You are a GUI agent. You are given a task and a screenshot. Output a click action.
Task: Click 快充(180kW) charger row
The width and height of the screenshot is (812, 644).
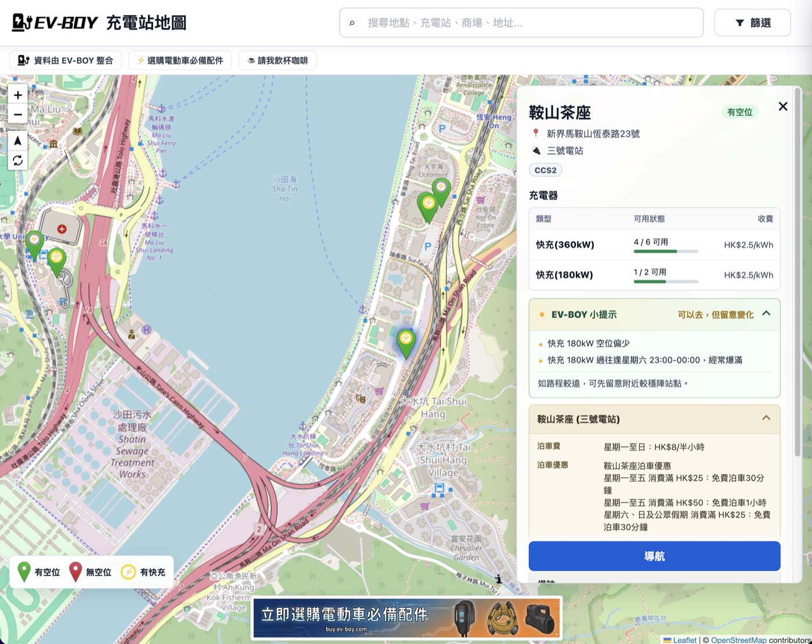(654, 275)
